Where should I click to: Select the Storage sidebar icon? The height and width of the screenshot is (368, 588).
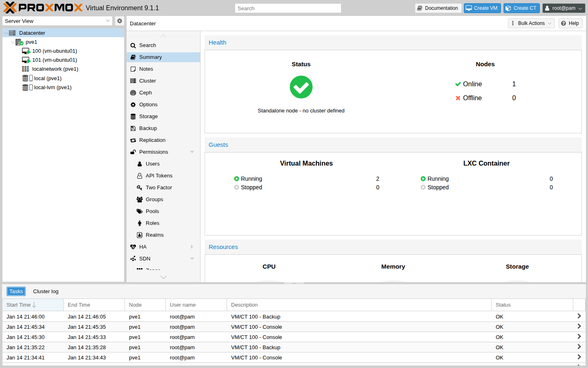133,116
